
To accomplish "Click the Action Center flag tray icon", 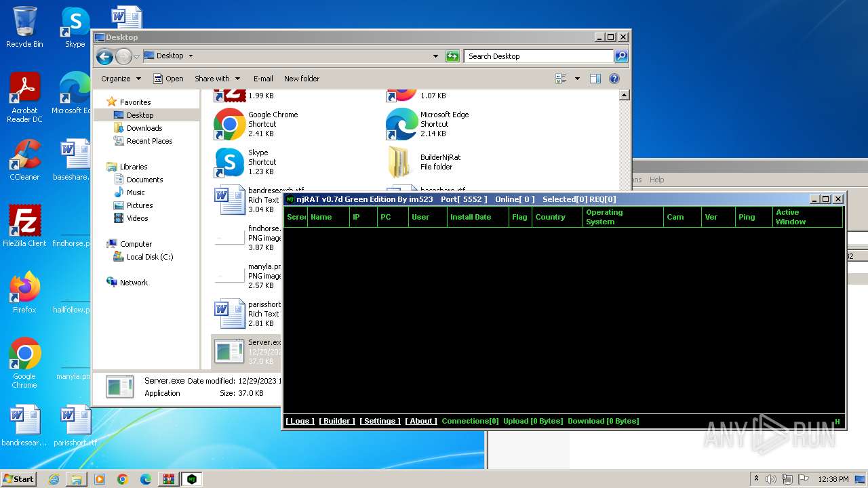I will 804,479.
